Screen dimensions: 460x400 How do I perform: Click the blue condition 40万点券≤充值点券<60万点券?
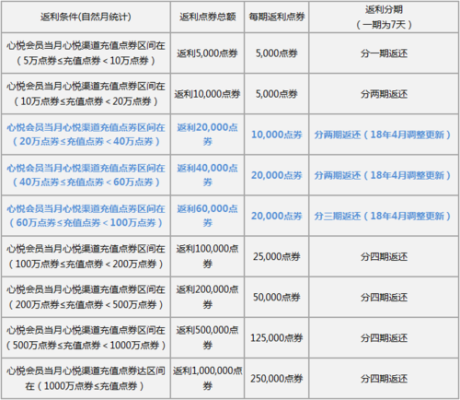86,175
